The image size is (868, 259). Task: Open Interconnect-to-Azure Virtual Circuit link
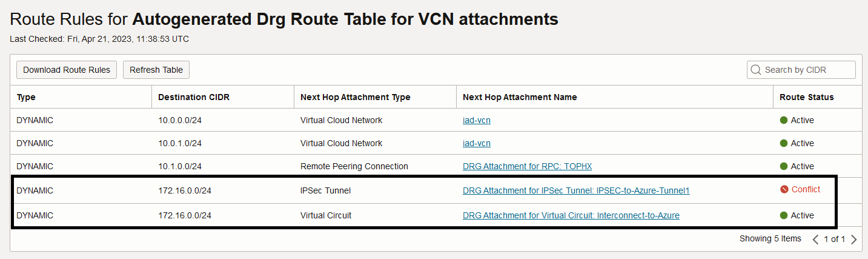(x=571, y=215)
